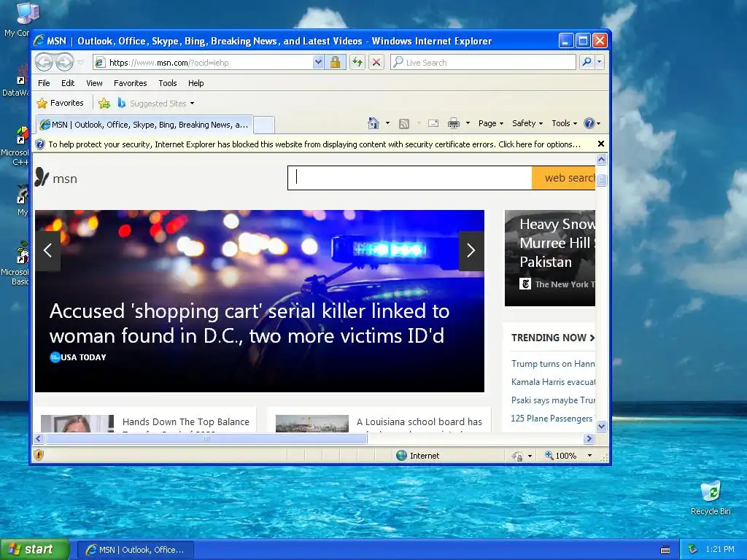The height and width of the screenshot is (560, 747).
Task: Click the Internet zone globe icon
Action: coord(402,455)
